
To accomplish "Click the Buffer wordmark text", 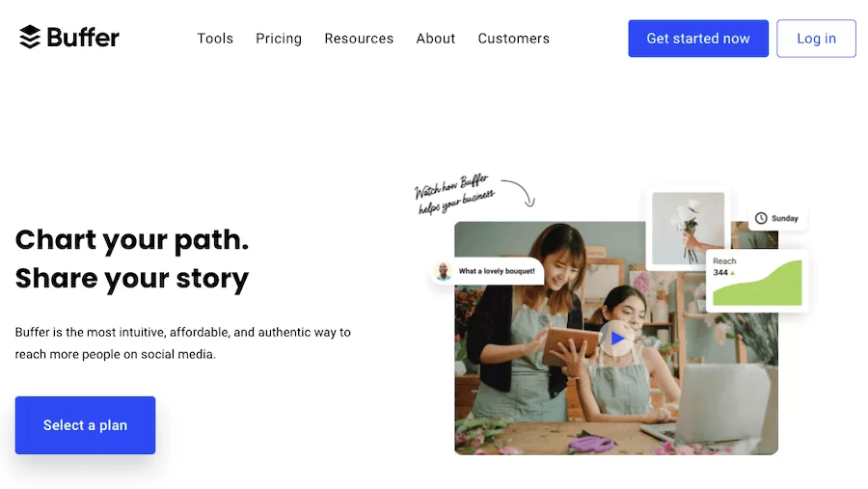I will (83, 38).
